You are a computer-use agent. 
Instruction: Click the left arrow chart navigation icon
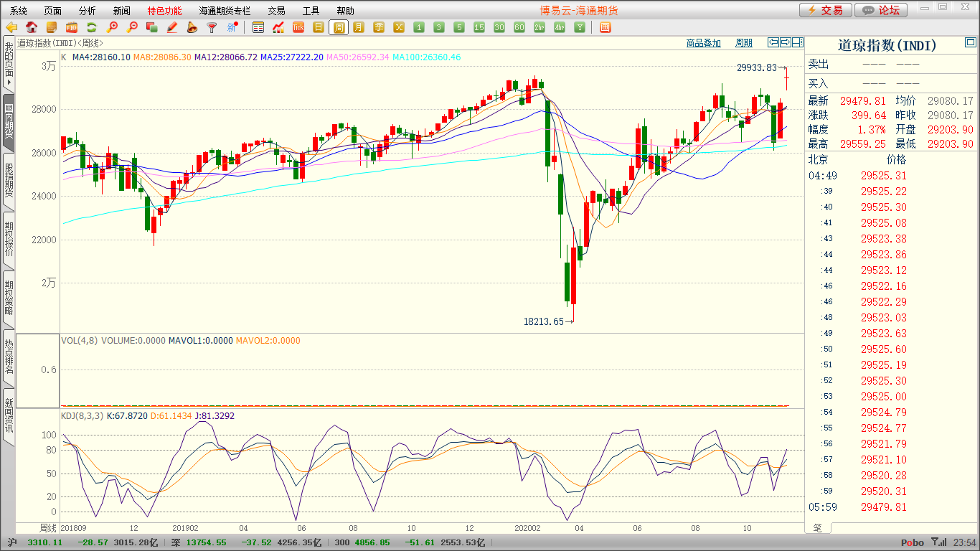tap(773, 42)
